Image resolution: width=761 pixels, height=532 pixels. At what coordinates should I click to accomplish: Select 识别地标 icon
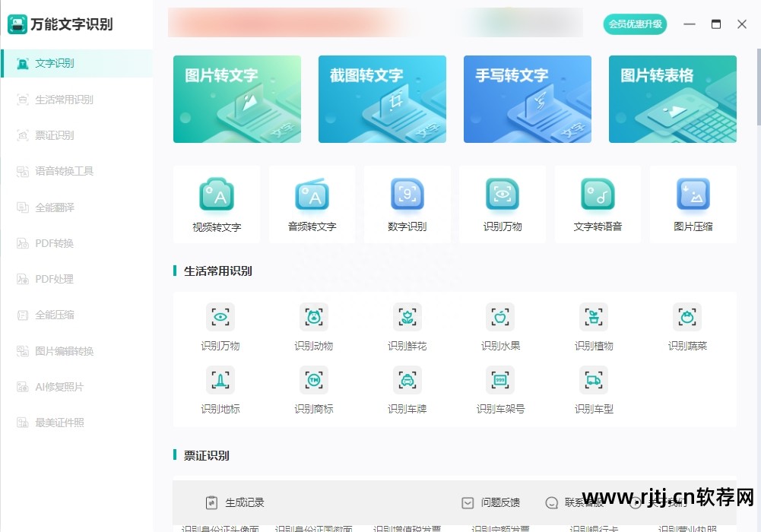(x=220, y=380)
